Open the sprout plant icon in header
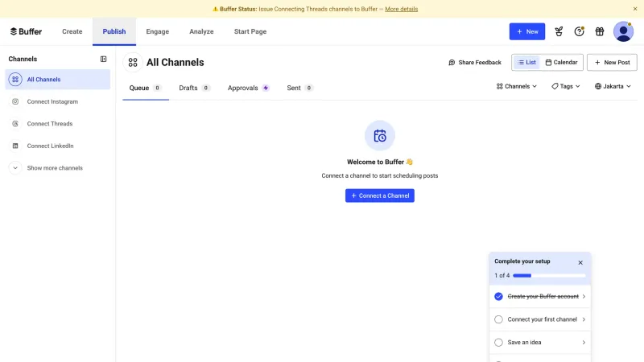The width and height of the screenshot is (644, 362). tap(559, 31)
